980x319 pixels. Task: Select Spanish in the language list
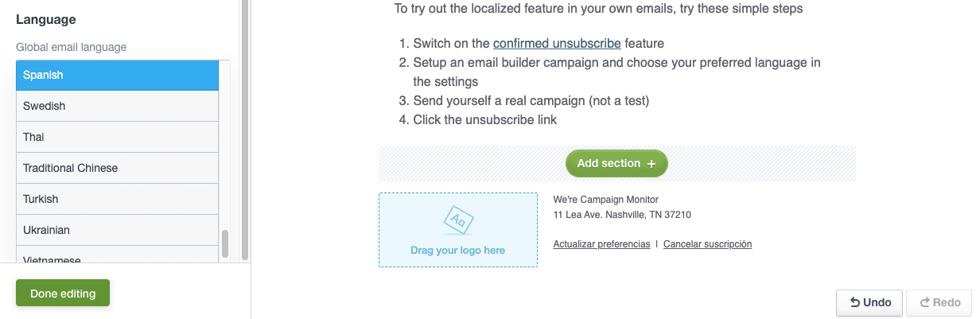click(117, 75)
